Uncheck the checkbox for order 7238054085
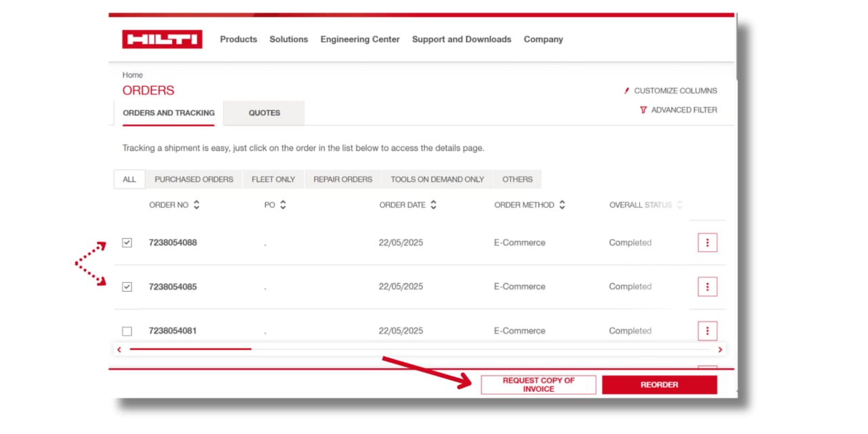Image resolution: width=868 pixels, height=434 pixels. pos(127,287)
